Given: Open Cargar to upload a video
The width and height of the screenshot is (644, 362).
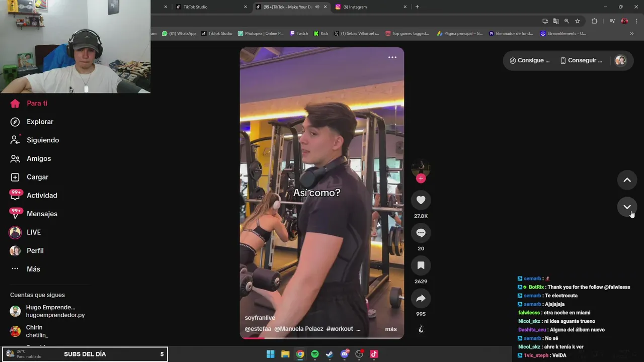Looking at the screenshot, I should pos(29,177).
